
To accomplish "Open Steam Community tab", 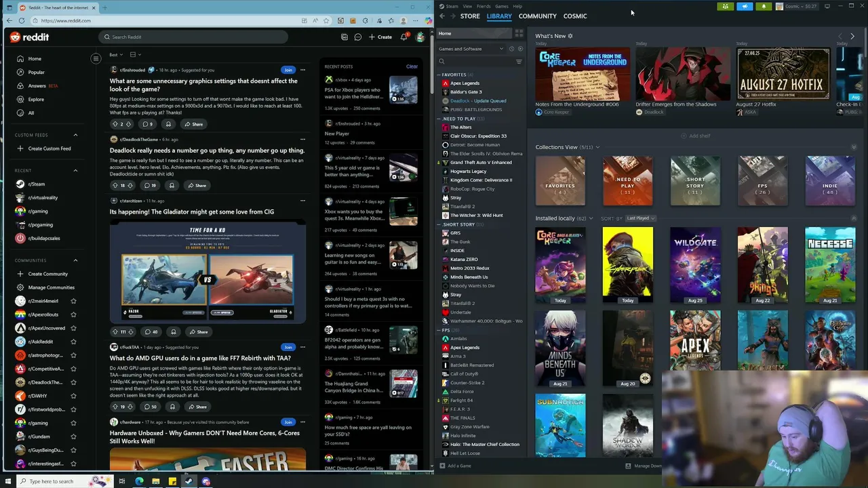I will click(x=537, y=16).
